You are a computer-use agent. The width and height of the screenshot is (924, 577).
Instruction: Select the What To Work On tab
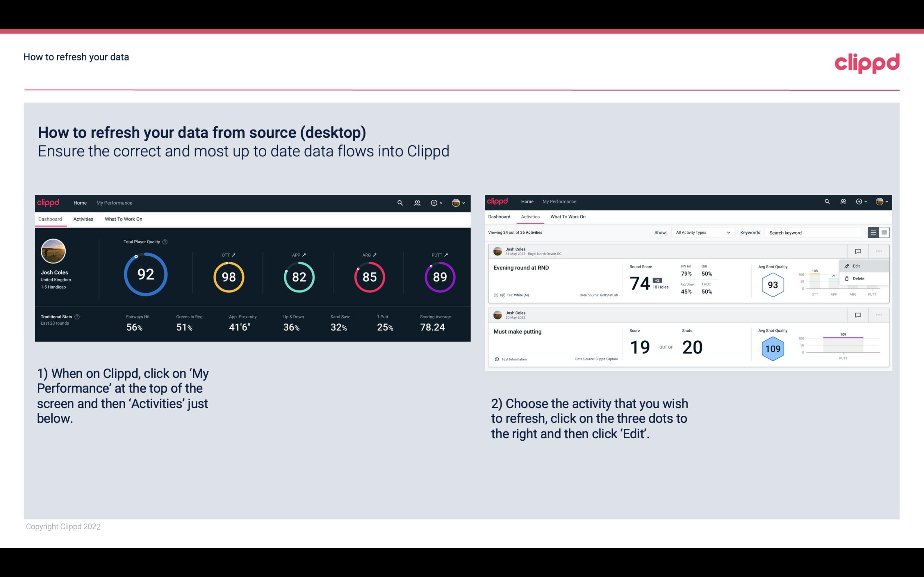123,219
